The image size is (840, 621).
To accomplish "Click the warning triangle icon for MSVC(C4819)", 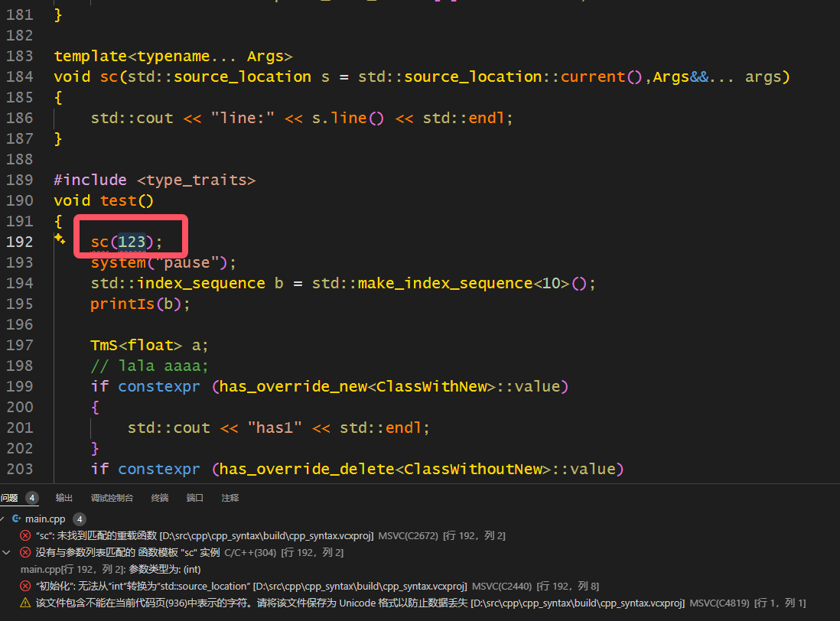I will [25, 603].
